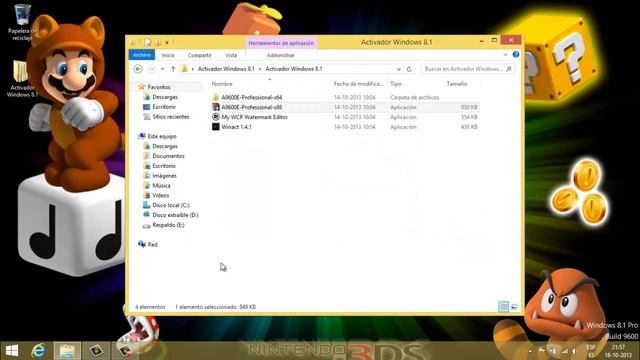Select A9600E-Professional-x86 application file
Screen dimensions: 640x360
click(x=251, y=107)
